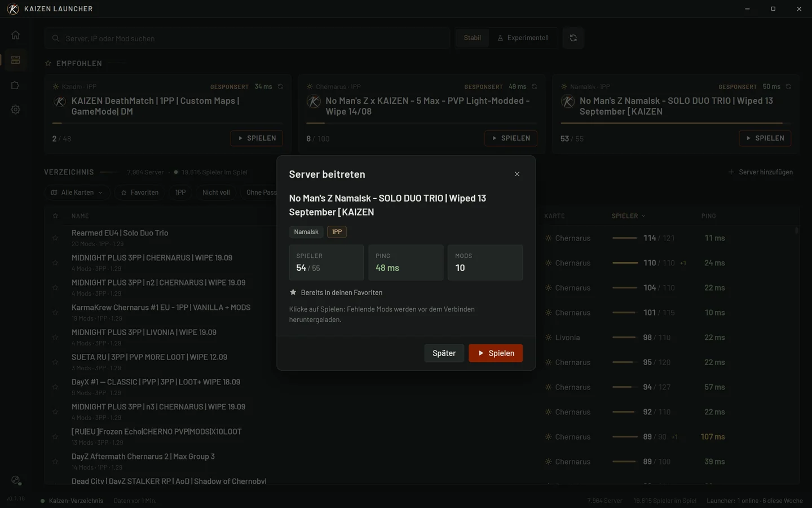Sort by the NAME column header
Viewport: 812px width, 508px height.
coord(80,216)
